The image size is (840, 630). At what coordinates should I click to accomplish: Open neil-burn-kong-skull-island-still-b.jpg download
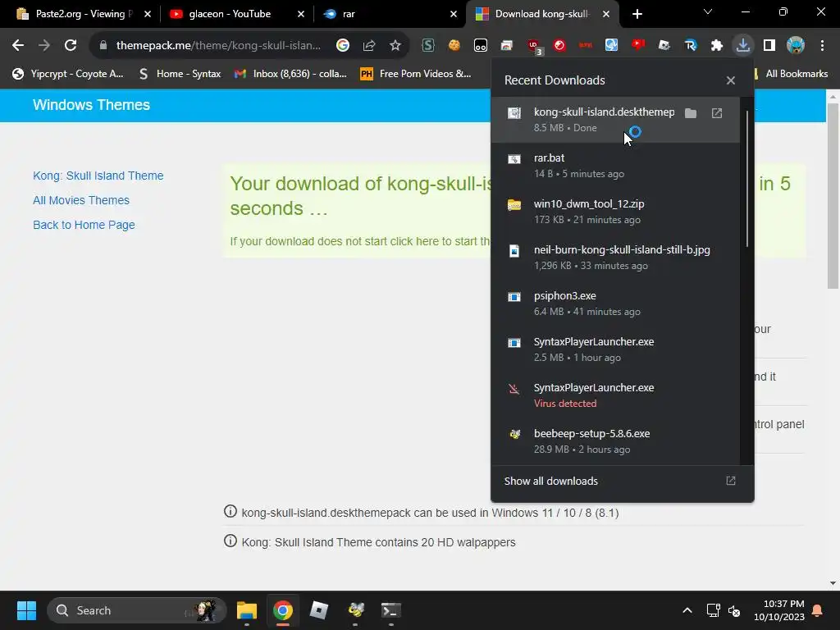click(x=615, y=258)
